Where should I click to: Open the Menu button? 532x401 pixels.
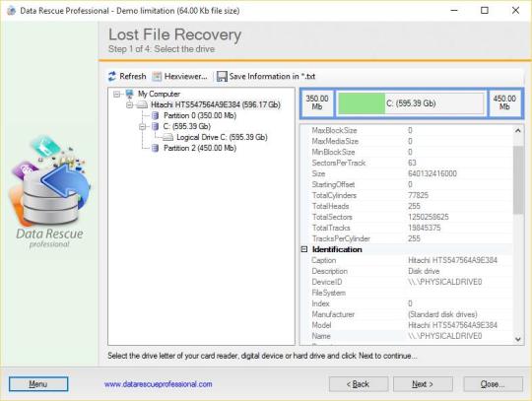(x=38, y=384)
